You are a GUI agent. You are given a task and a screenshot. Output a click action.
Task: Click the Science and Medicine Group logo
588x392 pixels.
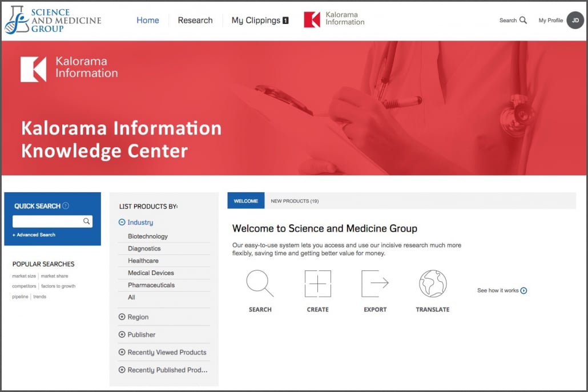pos(53,20)
